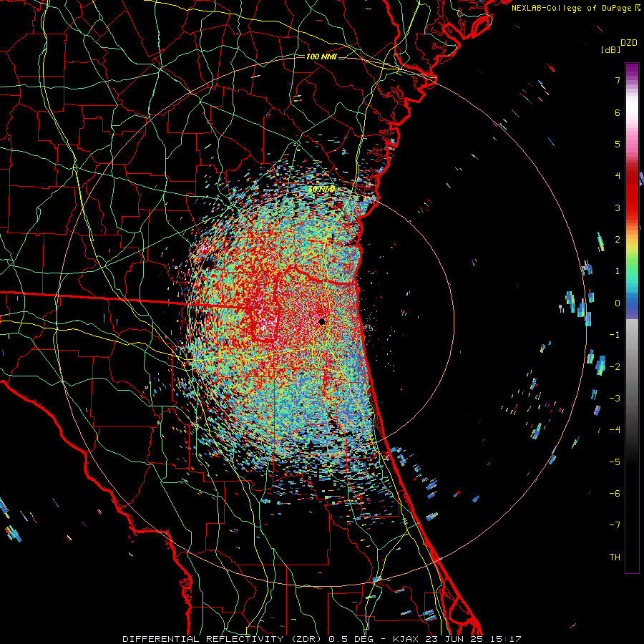Click the 5 value on the color scale
The height and width of the screenshot is (644, 644).
pyautogui.click(x=618, y=144)
